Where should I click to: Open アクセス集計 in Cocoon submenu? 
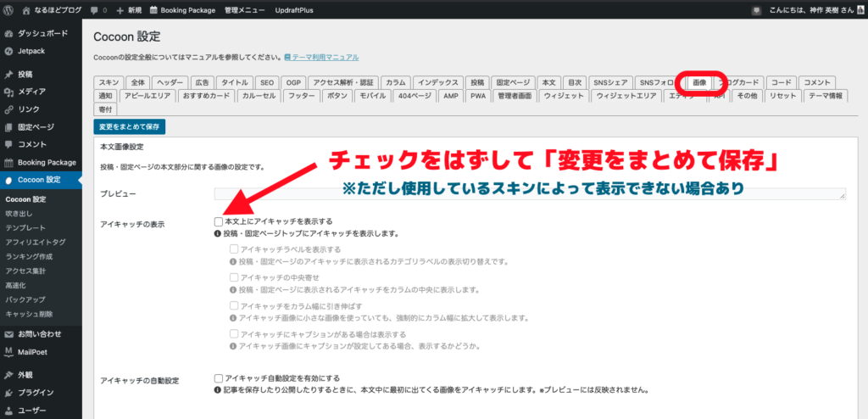[25, 271]
